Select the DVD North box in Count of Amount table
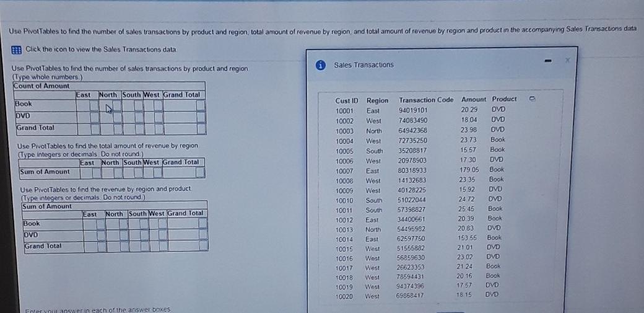Screen dimensions: 644x313 pyautogui.click(x=118, y=118)
